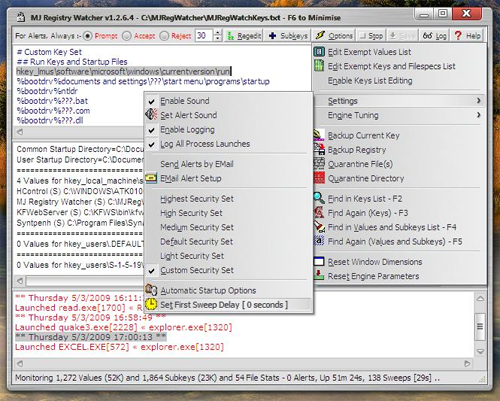Click the Reset Engine Parameters icon
Viewport: 500px width, 401px height.
(319, 275)
